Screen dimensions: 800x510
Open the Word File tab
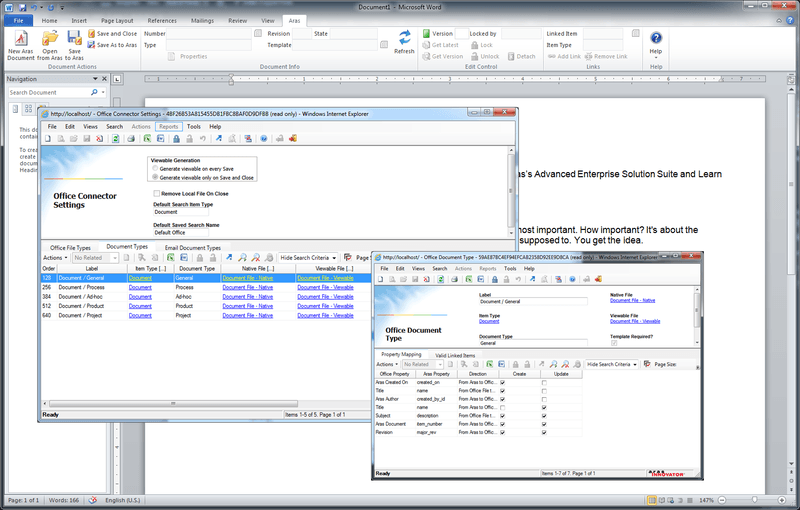click(x=18, y=20)
